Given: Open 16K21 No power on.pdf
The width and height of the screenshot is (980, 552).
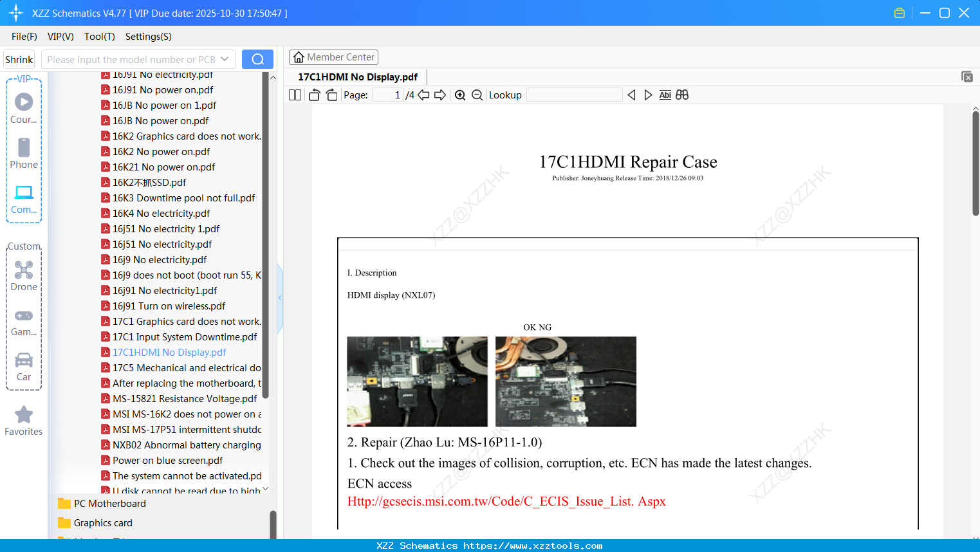Looking at the screenshot, I should pos(158,167).
